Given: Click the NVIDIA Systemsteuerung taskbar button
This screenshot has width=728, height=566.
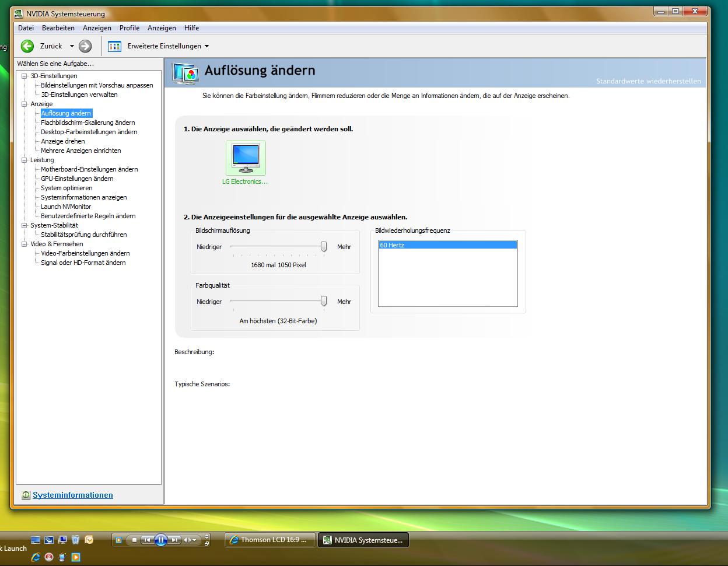Looking at the screenshot, I should tap(363, 540).
